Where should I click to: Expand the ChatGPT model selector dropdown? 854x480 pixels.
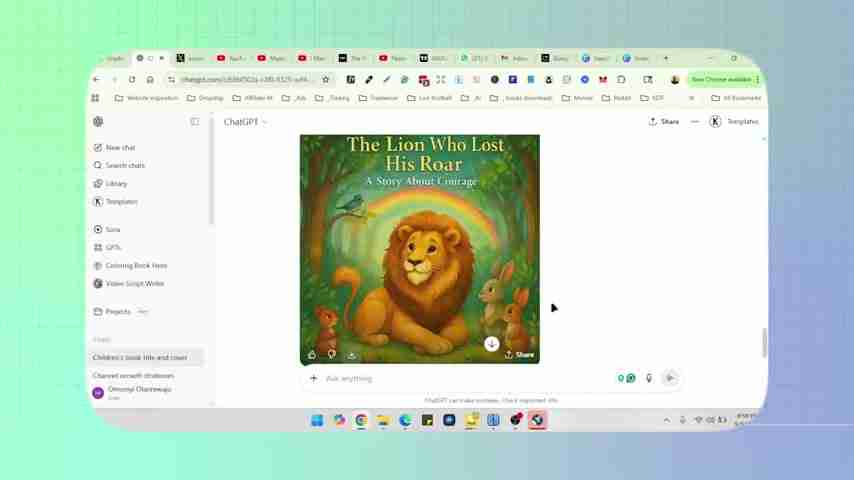coord(245,121)
